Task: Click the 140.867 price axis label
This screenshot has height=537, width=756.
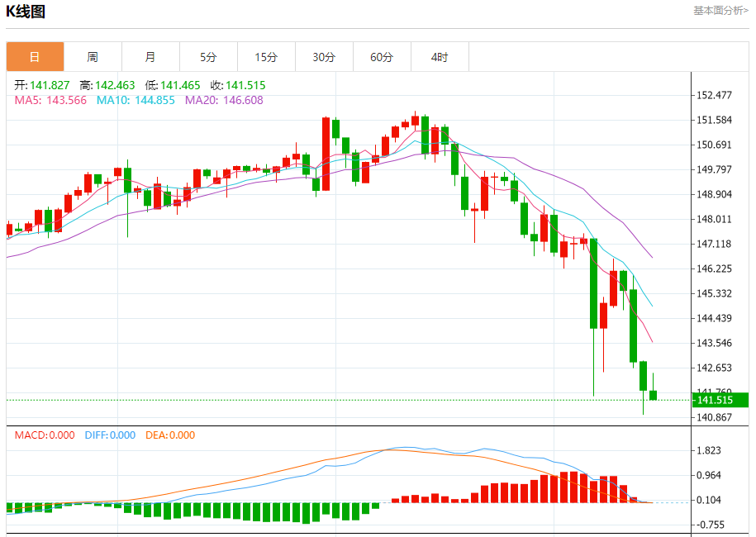Action: [714, 417]
